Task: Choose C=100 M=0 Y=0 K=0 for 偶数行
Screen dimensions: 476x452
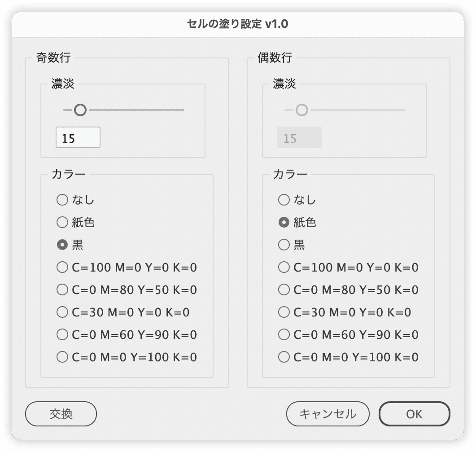Action: (x=284, y=268)
